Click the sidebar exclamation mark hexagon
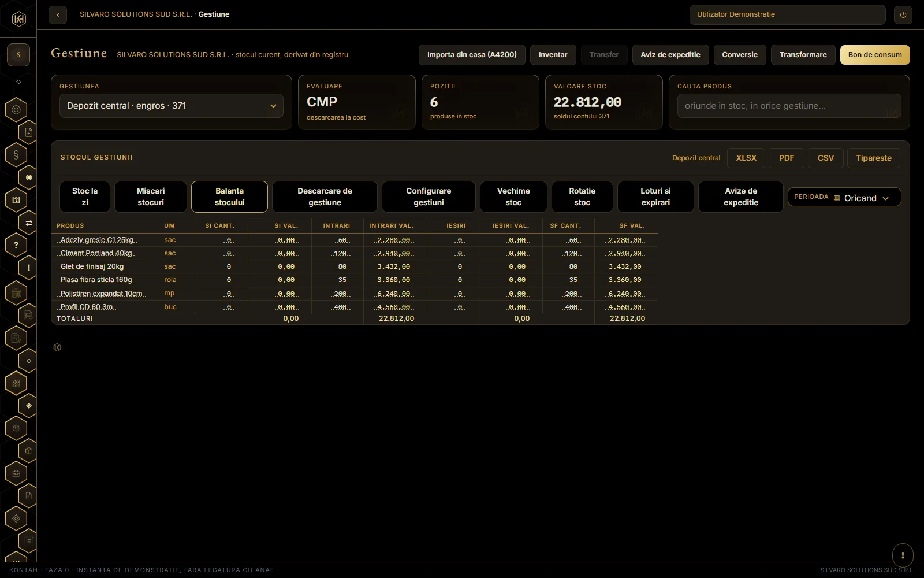The image size is (924, 578). tap(28, 268)
